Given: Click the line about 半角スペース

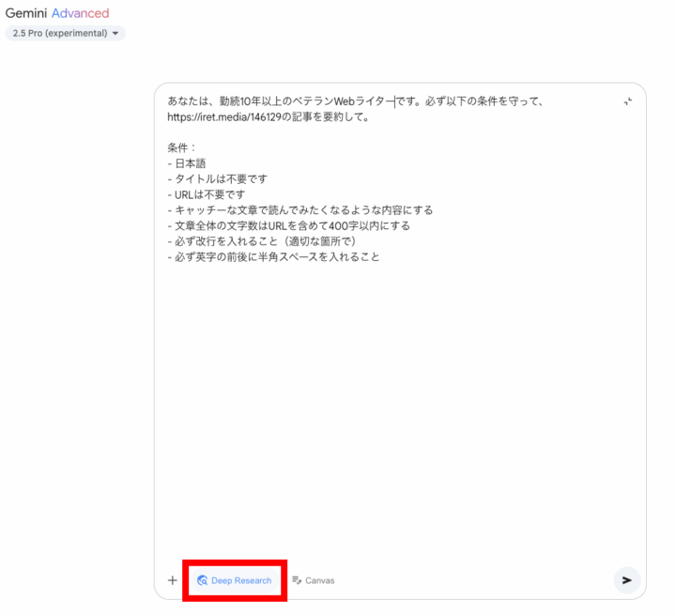Looking at the screenshot, I should coord(273,256).
